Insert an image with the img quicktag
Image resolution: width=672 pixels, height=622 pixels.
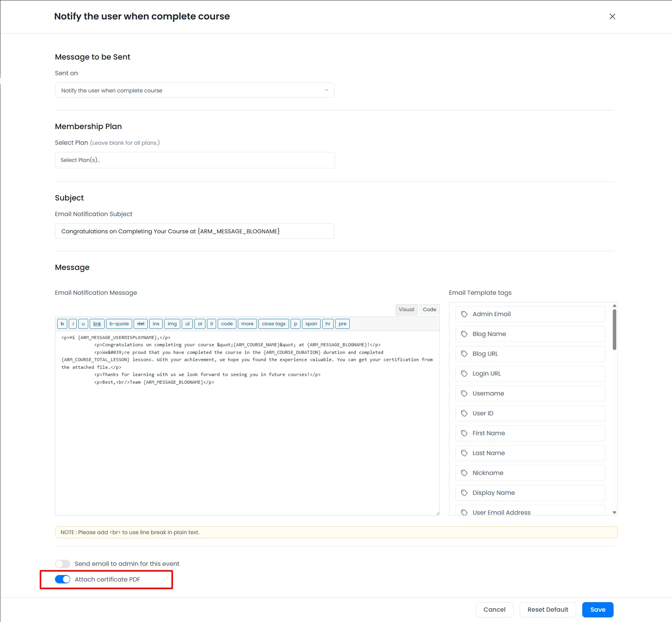pyautogui.click(x=172, y=324)
